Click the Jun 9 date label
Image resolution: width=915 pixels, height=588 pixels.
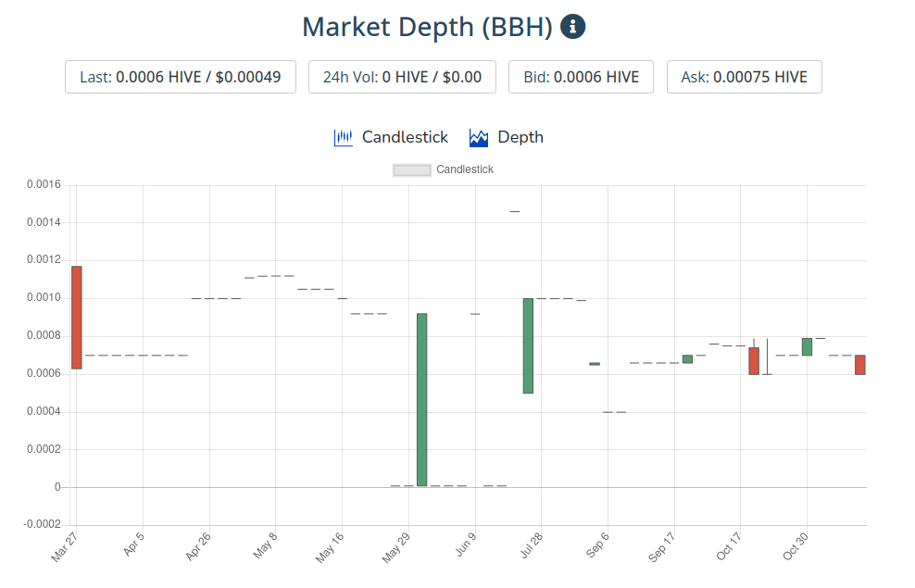click(x=466, y=544)
